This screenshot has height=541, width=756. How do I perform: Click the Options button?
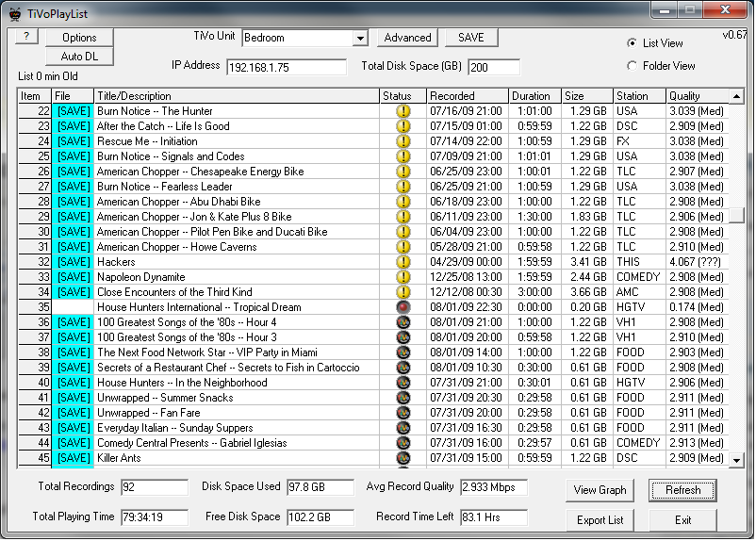pyautogui.click(x=79, y=38)
